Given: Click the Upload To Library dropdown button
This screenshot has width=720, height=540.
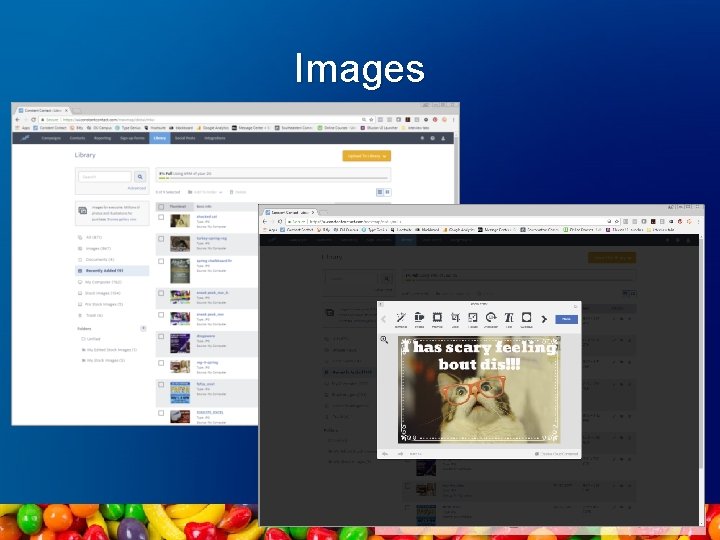Looking at the screenshot, I should click(366, 156).
